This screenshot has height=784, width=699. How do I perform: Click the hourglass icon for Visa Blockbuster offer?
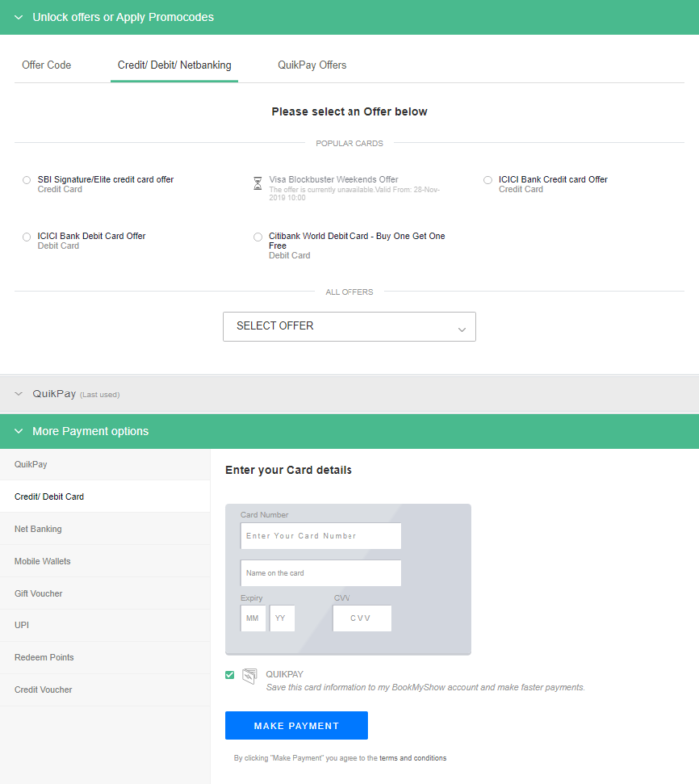pyautogui.click(x=257, y=184)
